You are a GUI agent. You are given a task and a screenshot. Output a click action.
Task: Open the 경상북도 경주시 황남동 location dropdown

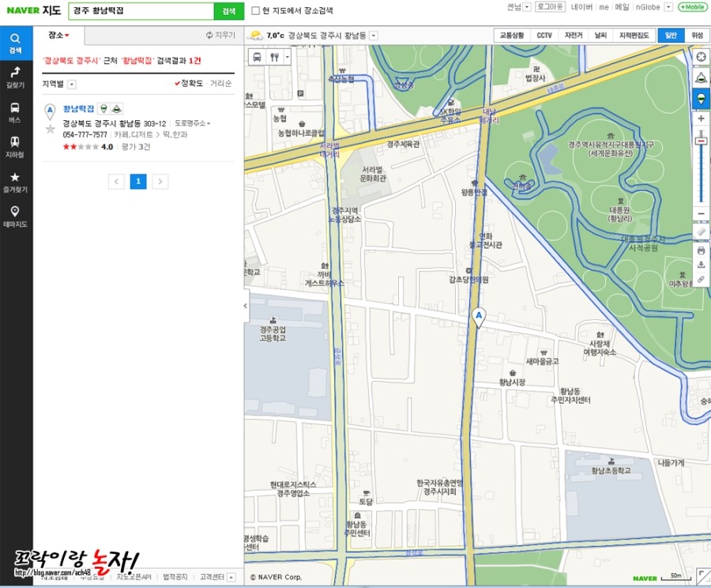[x=374, y=36]
